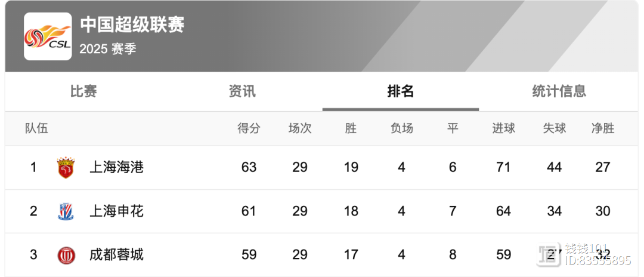644x277 pixels.
Task: Click the 胜 column header
Action: pyautogui.click(x=351, y=128)
